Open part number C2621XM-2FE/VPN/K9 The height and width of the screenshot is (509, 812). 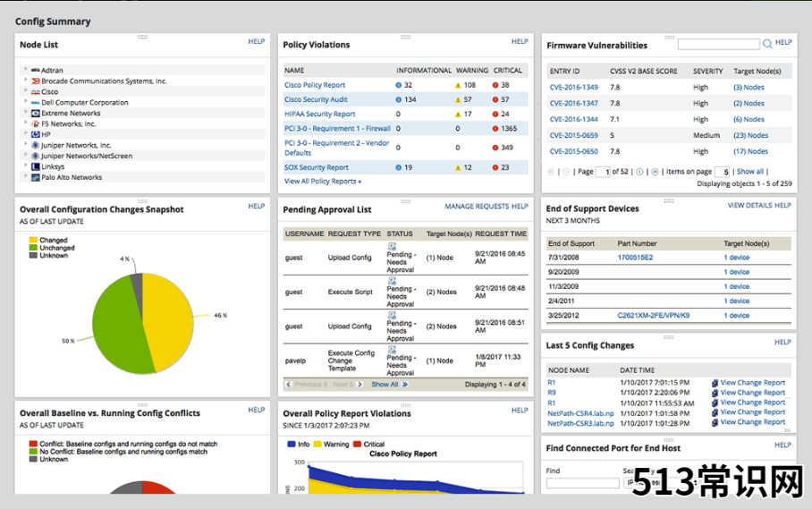pyautogui.click(x=654, y=316)
